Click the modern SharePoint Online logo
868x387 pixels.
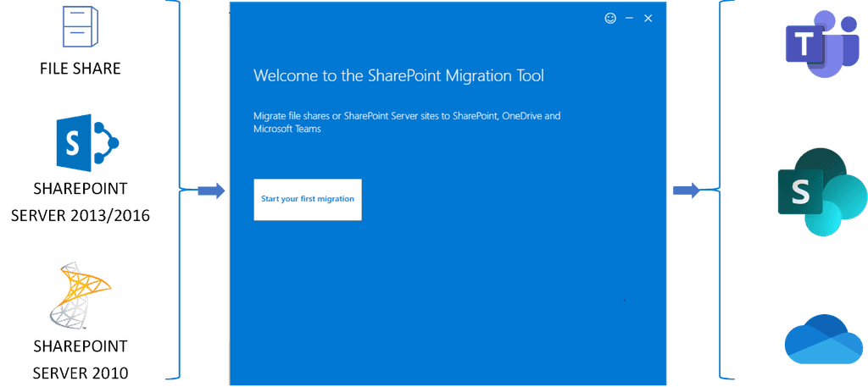[x=822, y=192]
